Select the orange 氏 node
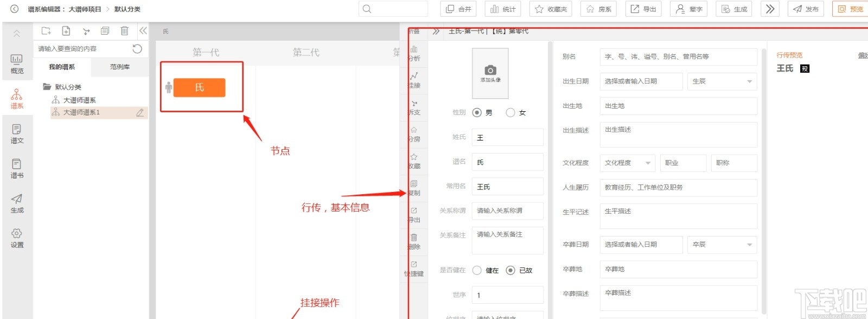This screenshot has height=319, width=868. [199, 87]
